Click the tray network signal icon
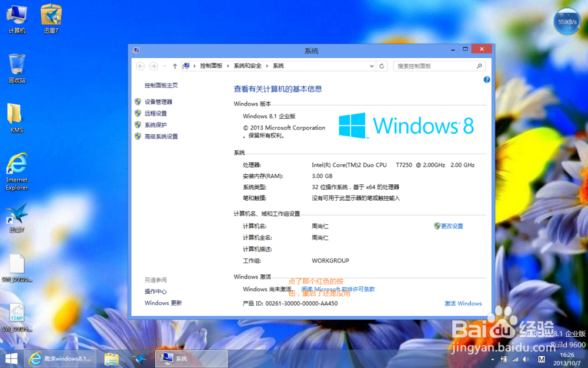588x368 pixels. (515, 359)
